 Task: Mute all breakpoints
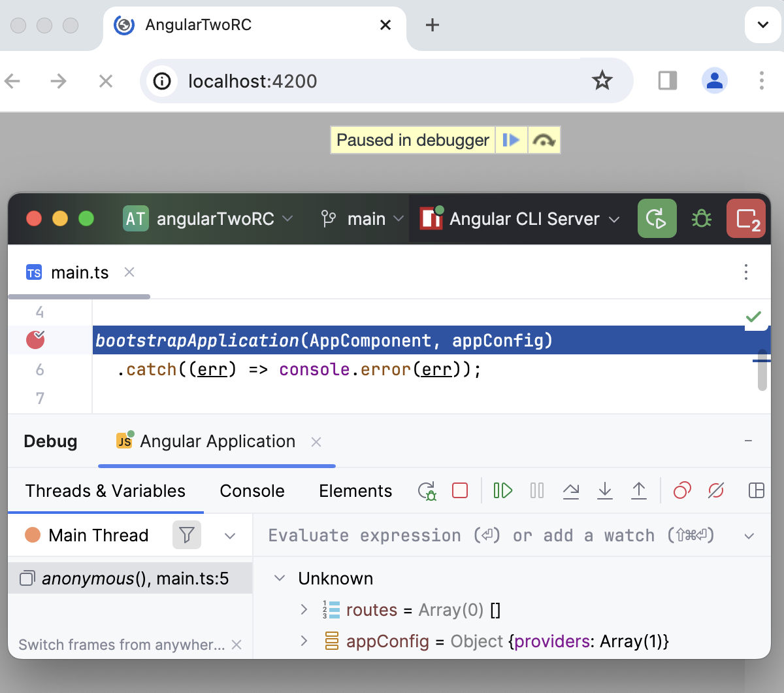click(715, 490)
